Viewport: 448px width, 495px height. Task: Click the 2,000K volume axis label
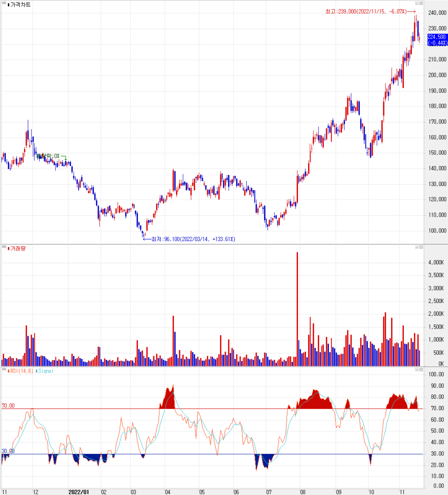tap(436, 314)
